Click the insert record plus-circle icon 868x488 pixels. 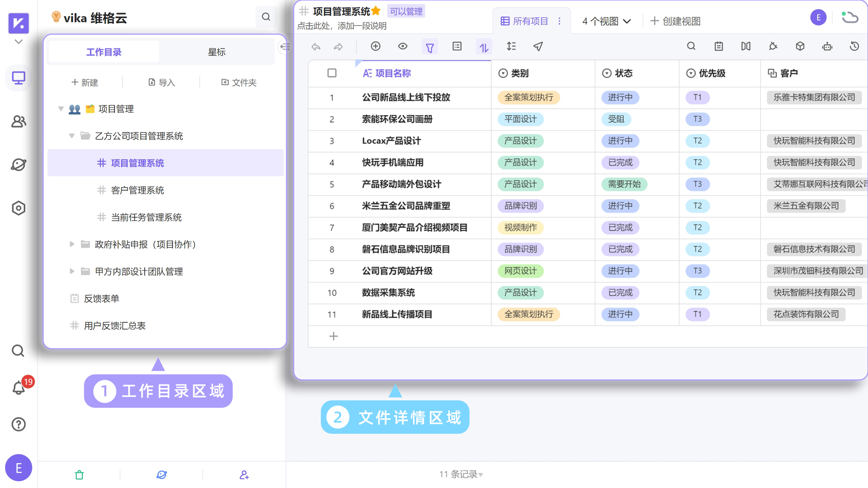coord(375,46)
